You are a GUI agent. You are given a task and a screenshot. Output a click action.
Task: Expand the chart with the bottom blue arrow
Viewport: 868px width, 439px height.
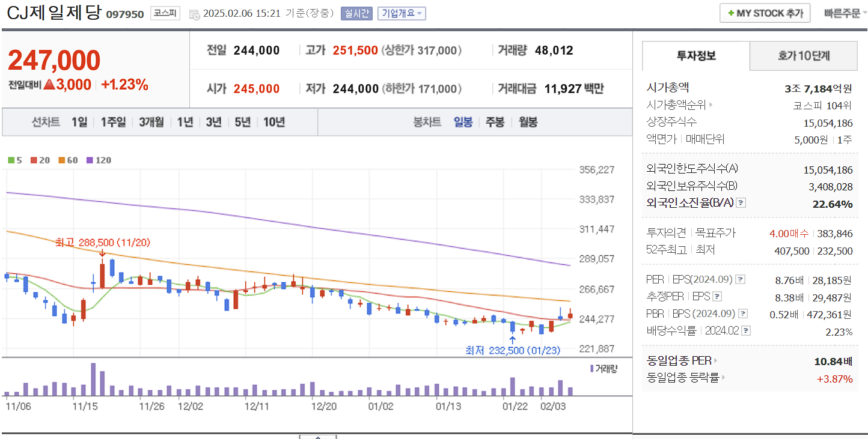click(317, 437)
